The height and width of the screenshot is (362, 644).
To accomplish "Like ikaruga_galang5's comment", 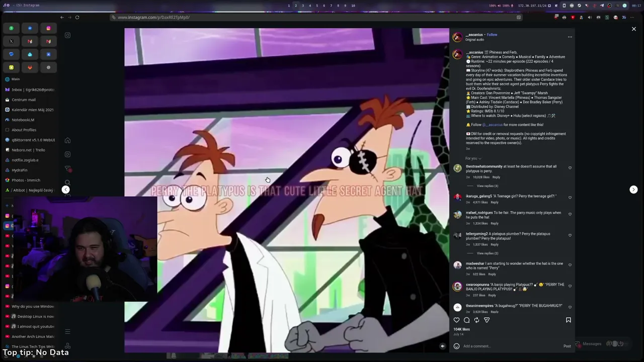I will click(570, 198).
